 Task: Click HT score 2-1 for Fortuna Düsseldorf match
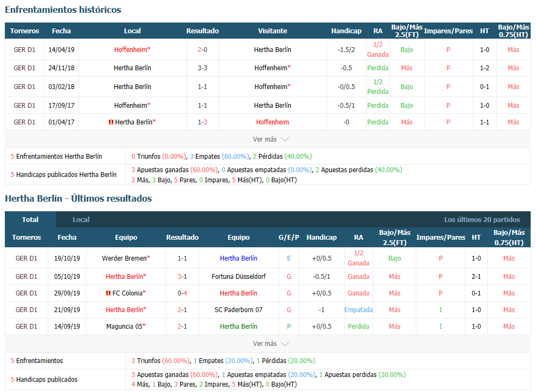[x=476, y=277]
